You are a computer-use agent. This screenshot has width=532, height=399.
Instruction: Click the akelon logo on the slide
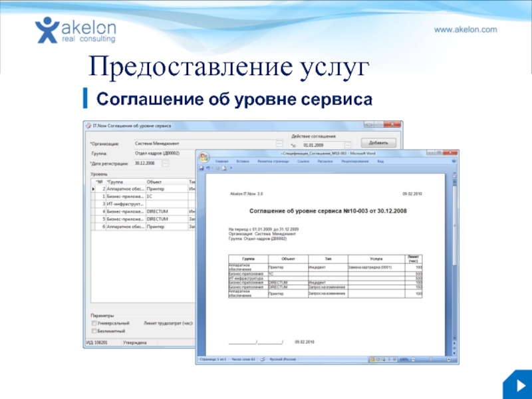(x=75, y=30)
